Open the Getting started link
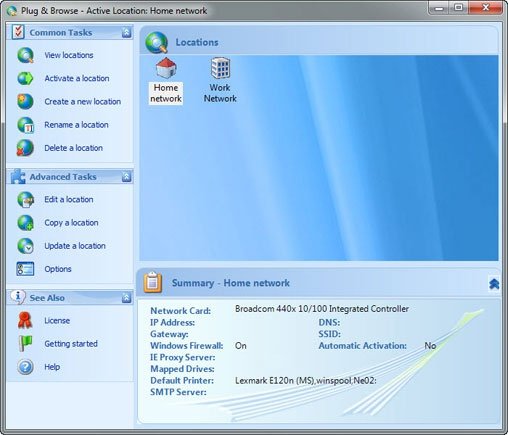The width and height of the screenshot is (508, 435). [x=71, y=344]
